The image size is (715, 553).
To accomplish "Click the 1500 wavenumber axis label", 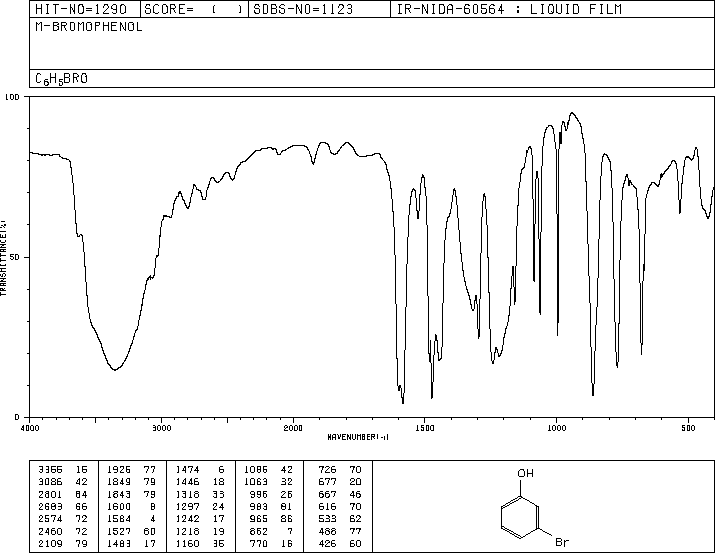I will pyautogui.click(x=425, y=428).
